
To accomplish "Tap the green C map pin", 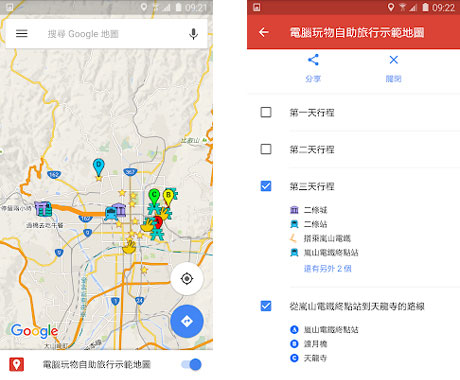I will pyautogui.click(x=154, y=197).
